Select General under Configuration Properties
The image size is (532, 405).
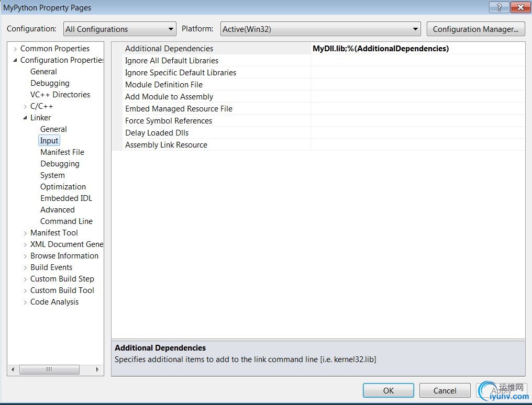coord(43,72)
